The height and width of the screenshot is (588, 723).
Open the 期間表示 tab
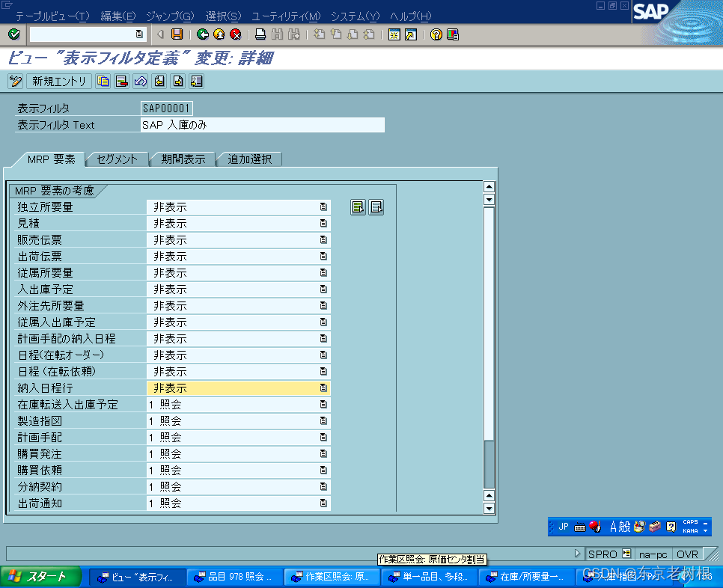pos(182,159)
